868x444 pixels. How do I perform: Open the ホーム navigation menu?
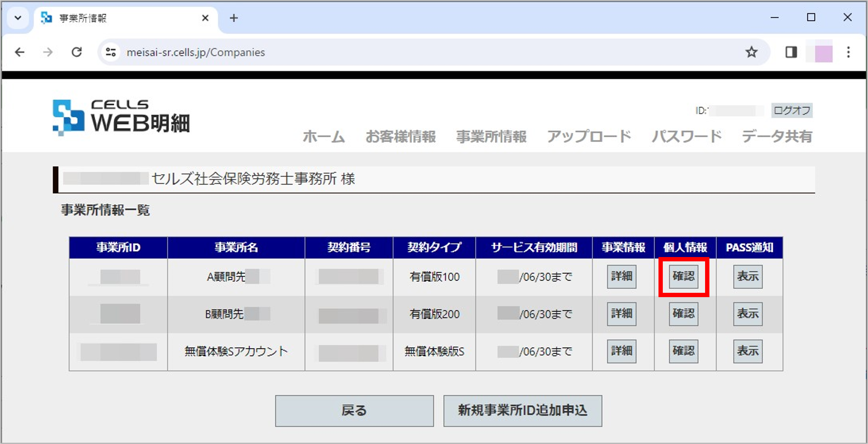click(324, 136)
